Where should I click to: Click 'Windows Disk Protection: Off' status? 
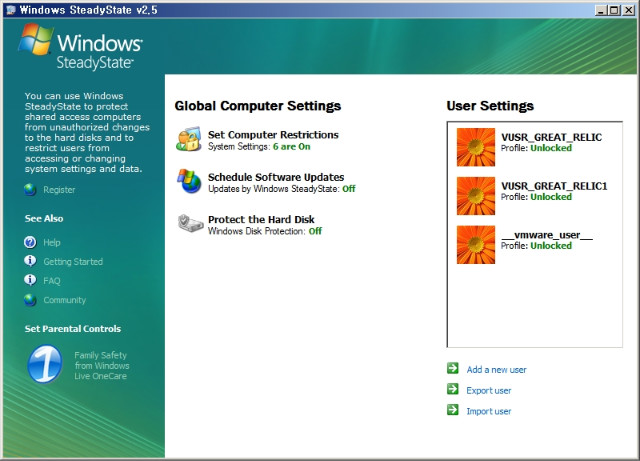[265, 231]
